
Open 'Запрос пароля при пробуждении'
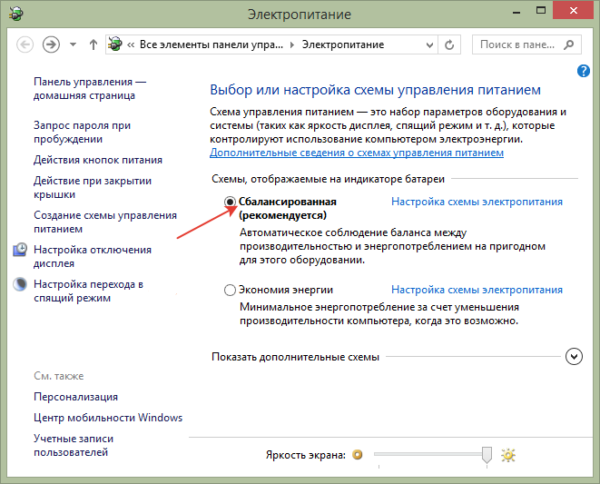(x=82, y=132)
